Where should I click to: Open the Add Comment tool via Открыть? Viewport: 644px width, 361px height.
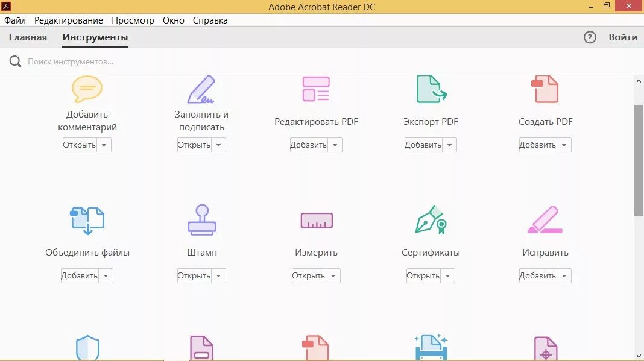click(x=80, y=145)
